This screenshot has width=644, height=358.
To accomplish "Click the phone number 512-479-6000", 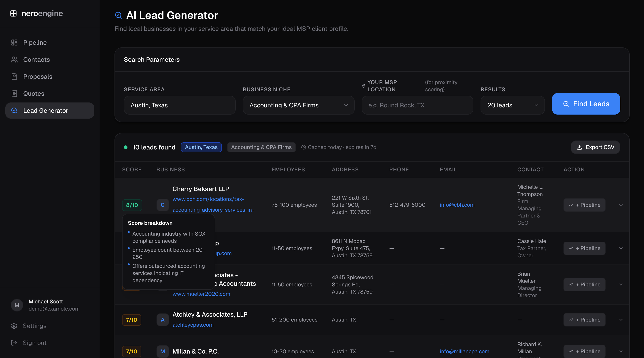I will tap(407, 205).
